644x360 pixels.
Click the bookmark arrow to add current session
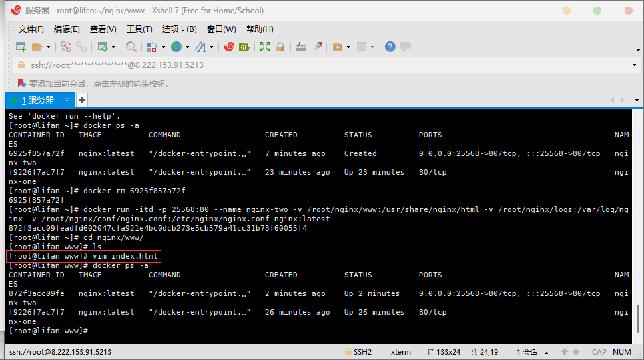coord(21,84)
